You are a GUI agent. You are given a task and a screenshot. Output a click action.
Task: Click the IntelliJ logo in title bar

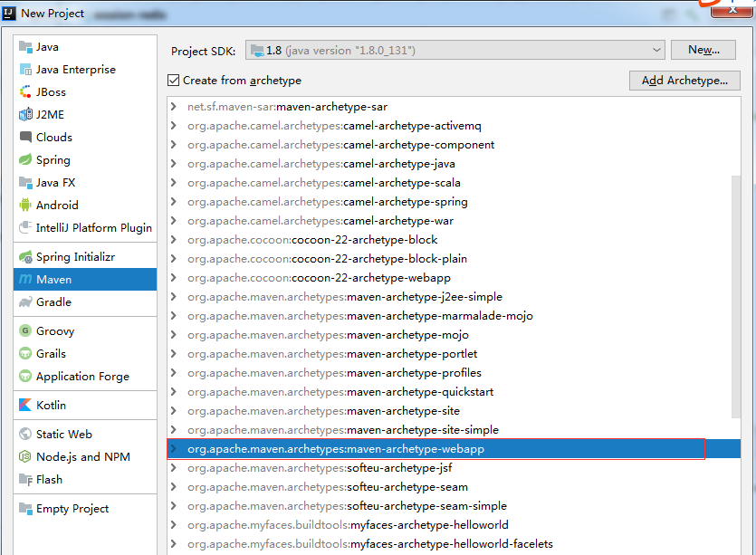pos(9,13)
